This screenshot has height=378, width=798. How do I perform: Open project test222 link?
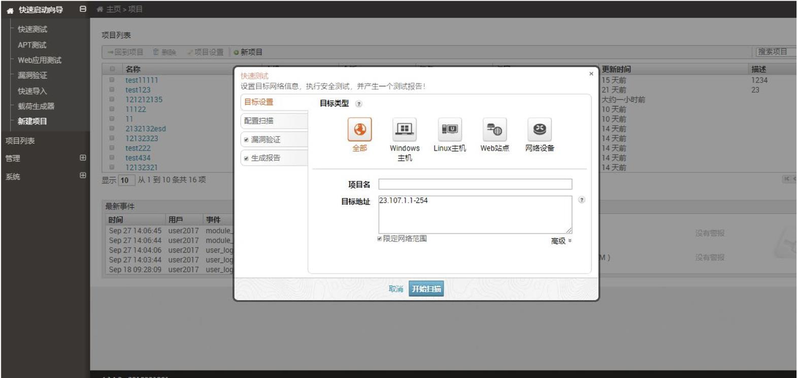click(x=138, y=148)
